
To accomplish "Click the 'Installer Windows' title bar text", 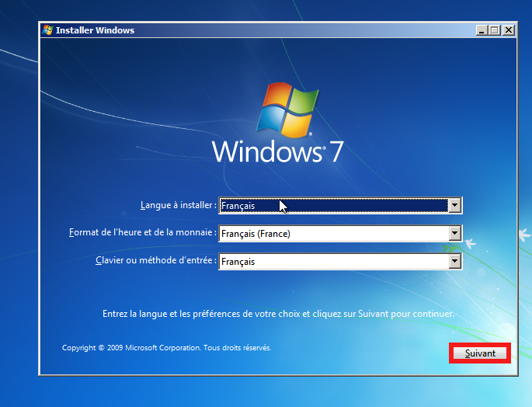I will pos(95,30).
